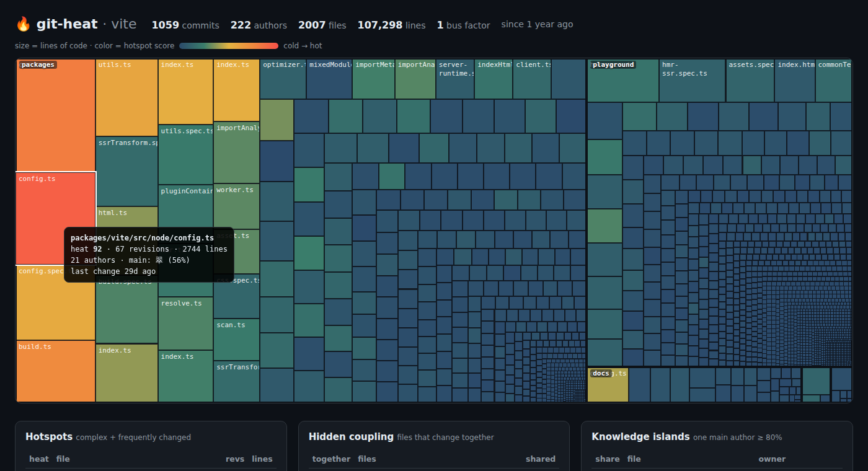Click the Hidden coupling panel heading

351,437
